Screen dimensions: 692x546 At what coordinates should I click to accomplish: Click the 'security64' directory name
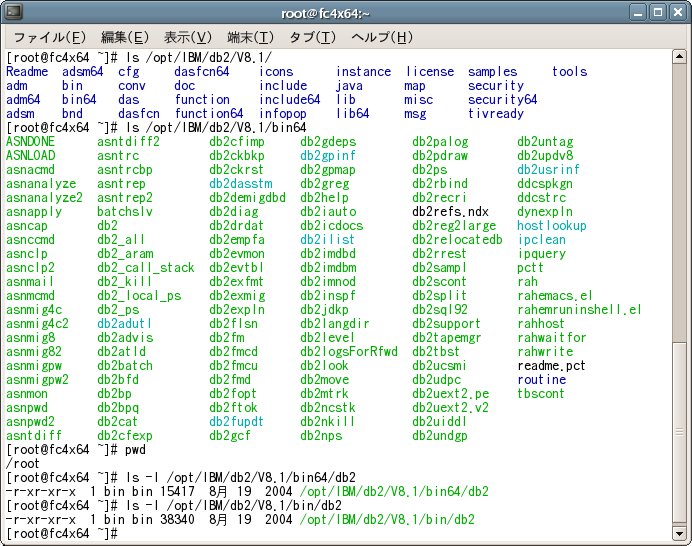click(x=503, y=99)
